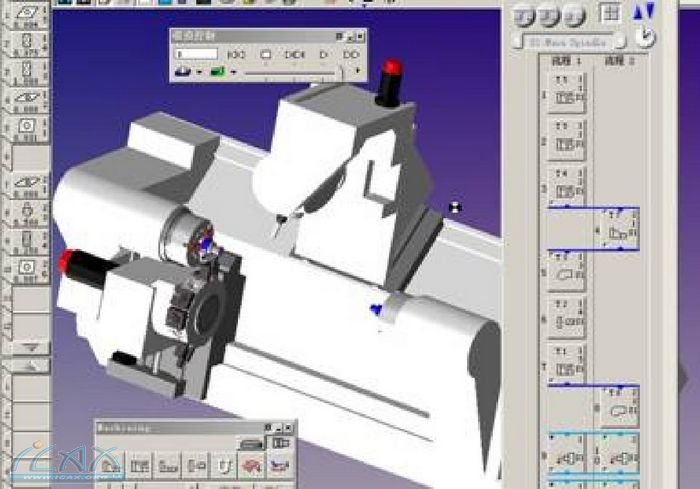Switch to the lathe tab in machining palette
Screen dimensions: 700x489
point(280,443)
